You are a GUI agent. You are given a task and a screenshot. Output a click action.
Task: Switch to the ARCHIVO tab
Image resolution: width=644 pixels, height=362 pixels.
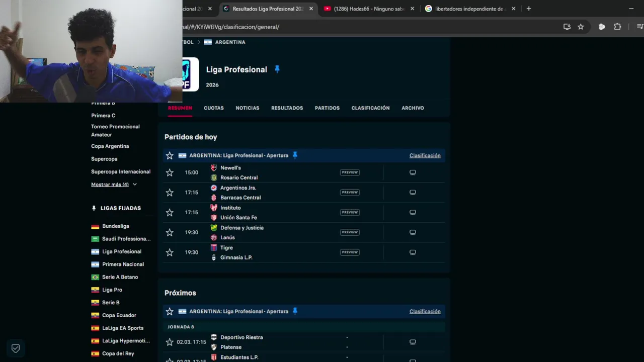[x=413, y=108]
